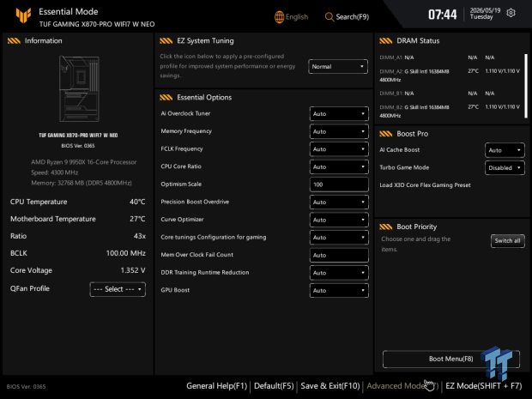Click the Essential Mode title
Image resolution: width=532 pixels, height=399 pixels.
[x=68, y=11]
